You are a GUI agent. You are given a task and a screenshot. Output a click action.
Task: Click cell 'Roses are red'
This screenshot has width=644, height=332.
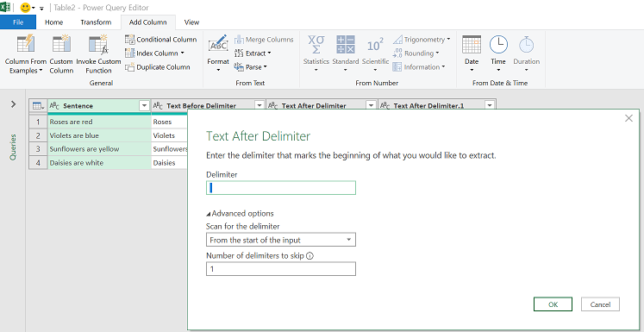tap(99, 122)
